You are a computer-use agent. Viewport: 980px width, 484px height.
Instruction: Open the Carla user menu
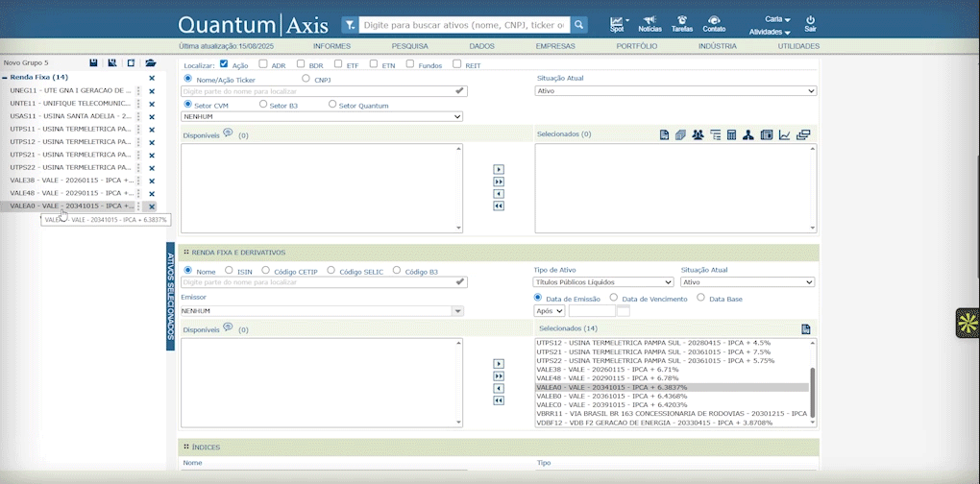click(x=777, y=19)
